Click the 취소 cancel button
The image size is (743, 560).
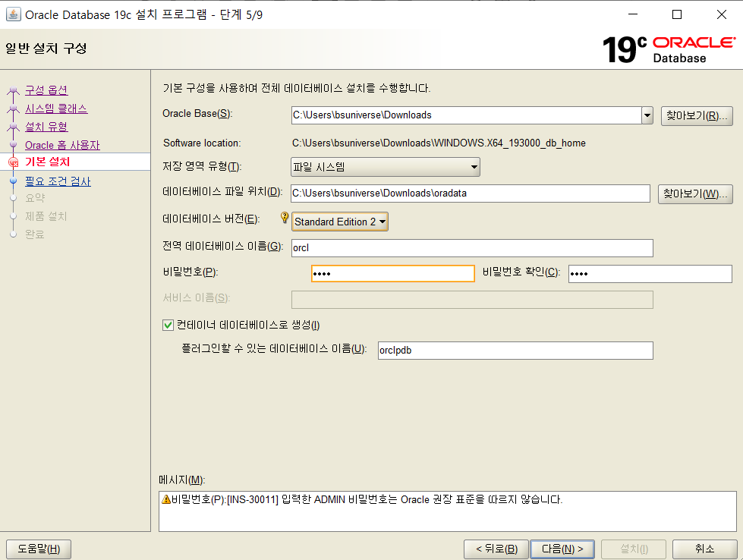(x=704, y=549)
